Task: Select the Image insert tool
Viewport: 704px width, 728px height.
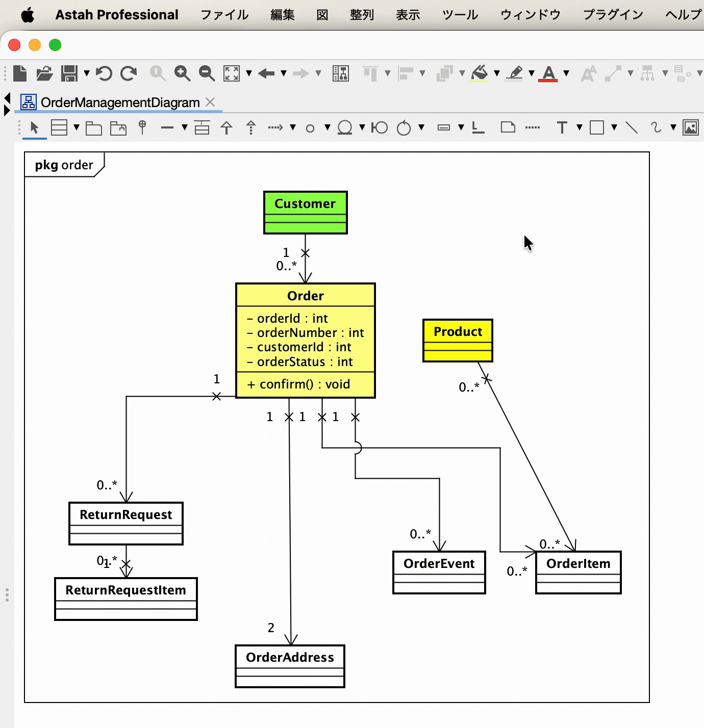Action: tap(691, 127)
